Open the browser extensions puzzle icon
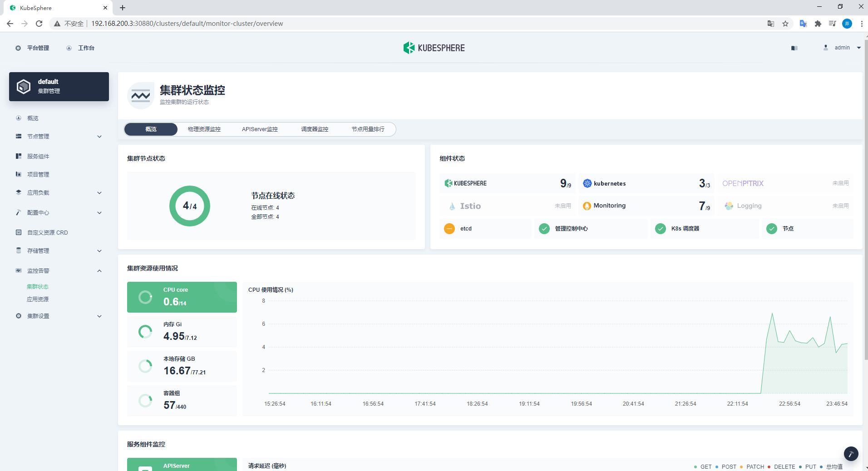The image size is (868, 471). pos(818,24)
